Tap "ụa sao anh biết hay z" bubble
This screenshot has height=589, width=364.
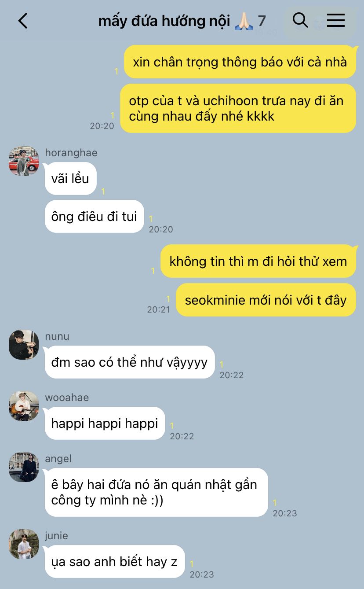(x=114, y=561)
